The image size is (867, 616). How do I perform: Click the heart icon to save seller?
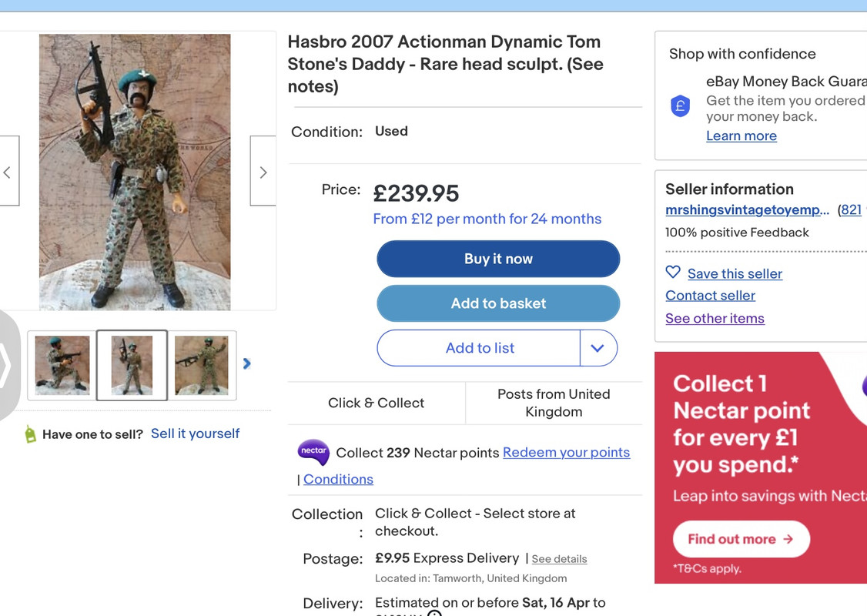click(x=673, y=273)
